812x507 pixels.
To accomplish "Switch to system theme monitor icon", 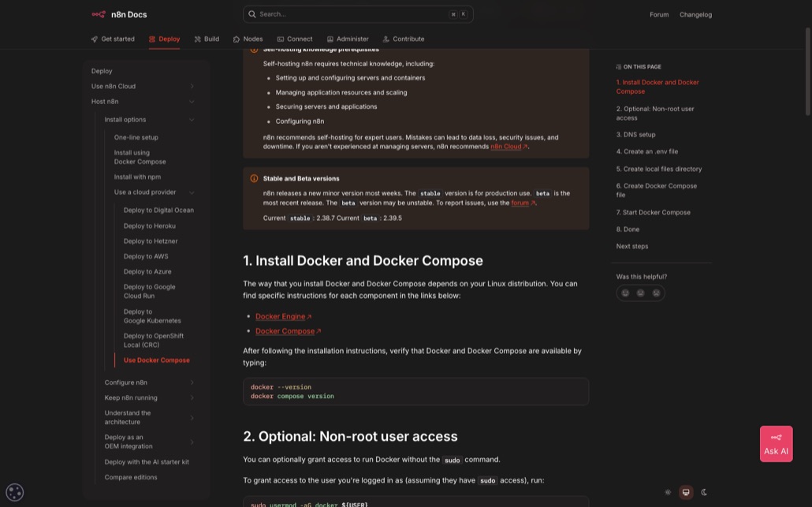I will pos(686,493).
